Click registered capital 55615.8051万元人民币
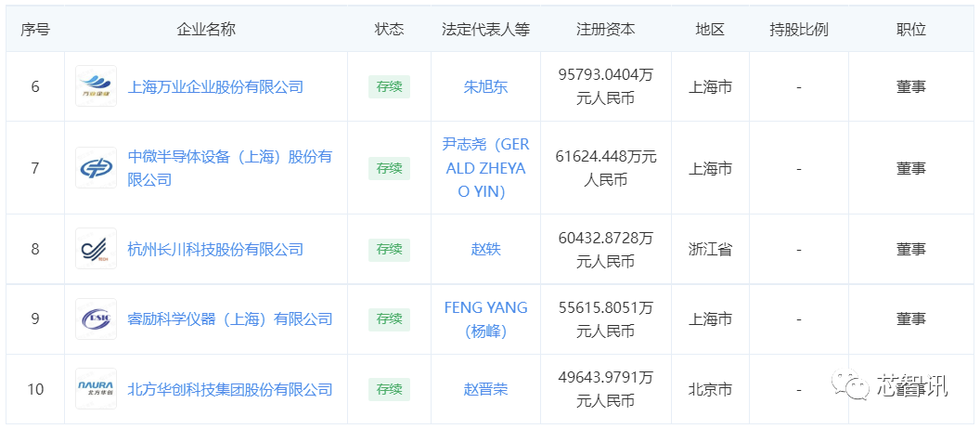This screenshot has height=429, width=980. click(606, 318)
